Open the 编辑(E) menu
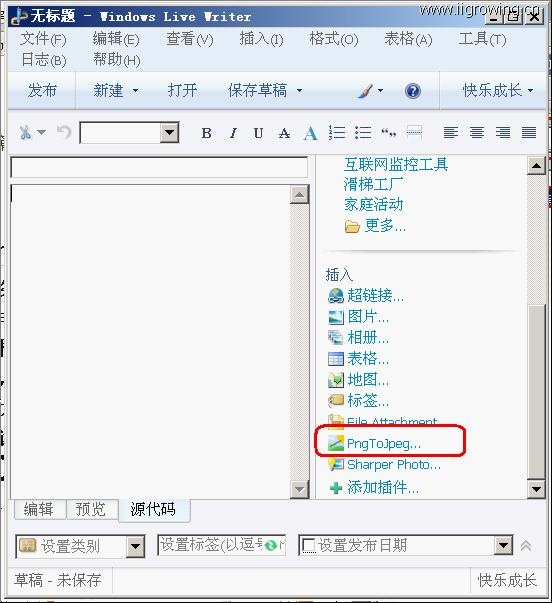This screenshot has height=603, width=552. tap(116, 39)
